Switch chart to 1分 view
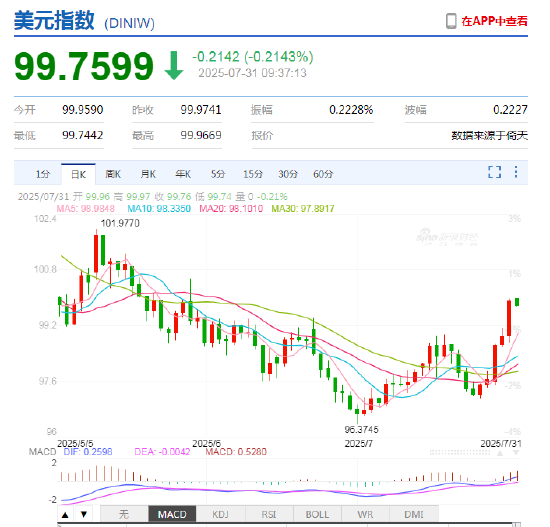Image resolution: width=550 pixels, height=527 pixels. tap(43, 174)
